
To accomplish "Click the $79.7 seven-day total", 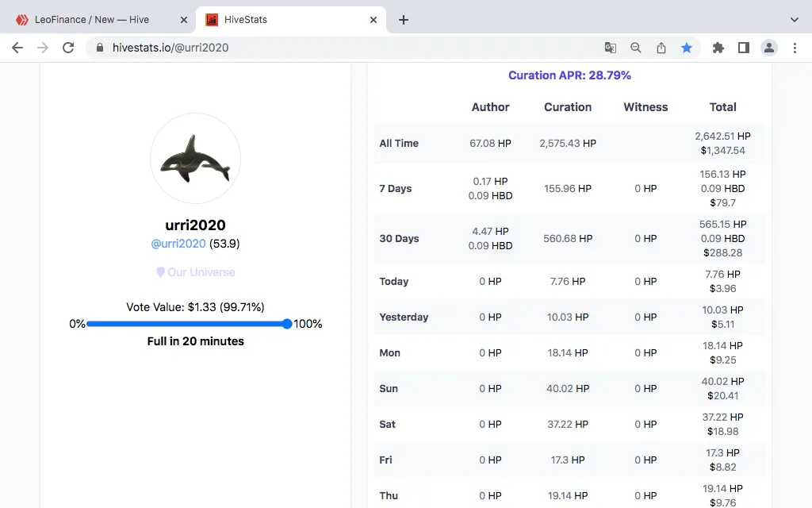I will pyautogui.click(x=723, y=202).
